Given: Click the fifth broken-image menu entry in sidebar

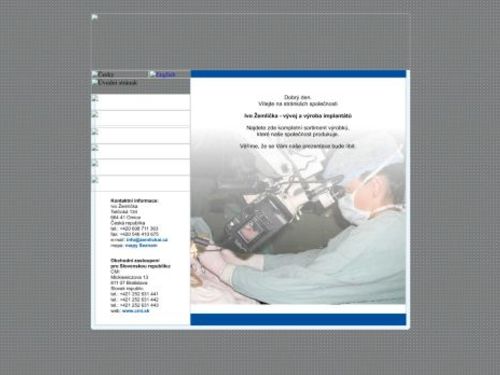Looking at the screenshot, I should [141, 167].
